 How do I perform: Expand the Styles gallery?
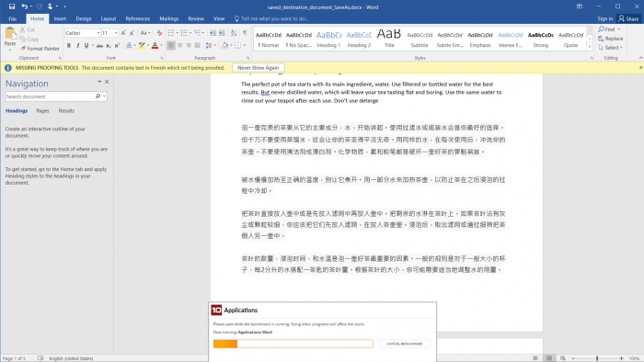590,47
